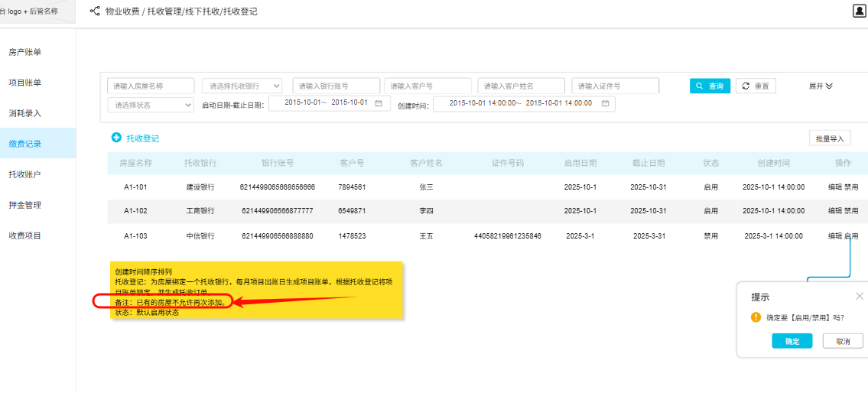868x393 pixels.
Task: Focus the 请输入房屋名称 input field
Action: coord(151,86)
